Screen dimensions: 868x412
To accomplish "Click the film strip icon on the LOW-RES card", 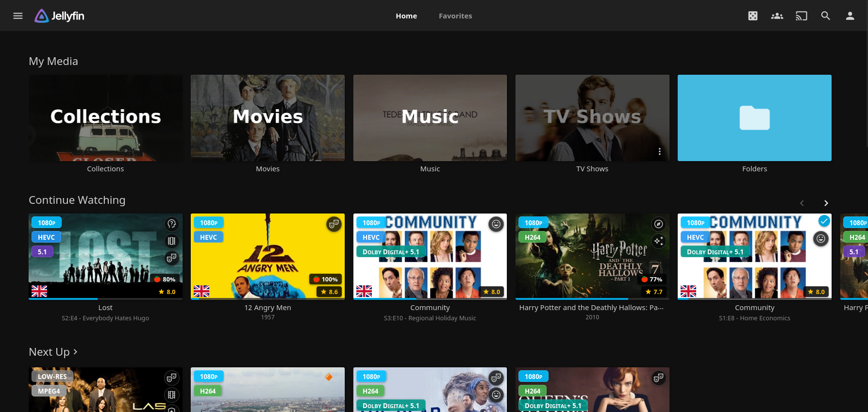I will (x=171, y=395).
